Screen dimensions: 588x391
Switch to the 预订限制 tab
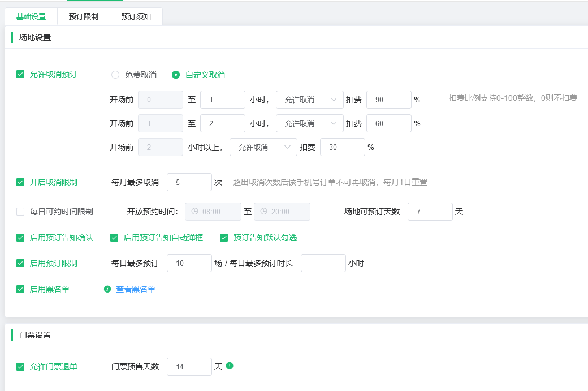coord(83,16)
